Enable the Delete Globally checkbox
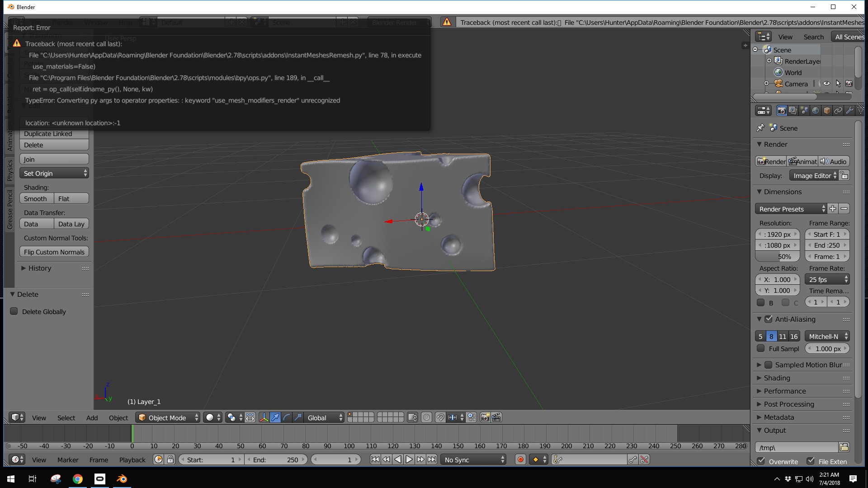The width and height of the screenshot is (868, 488). (14, 311)
